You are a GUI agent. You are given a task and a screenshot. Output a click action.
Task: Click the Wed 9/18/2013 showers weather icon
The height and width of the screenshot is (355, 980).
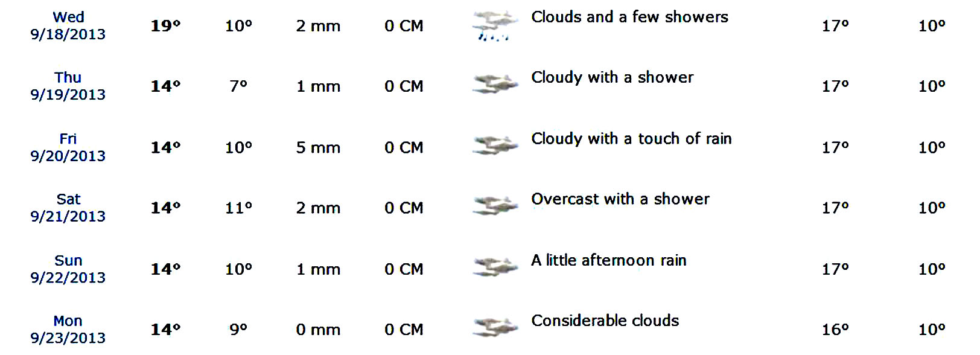click(495, 26)
